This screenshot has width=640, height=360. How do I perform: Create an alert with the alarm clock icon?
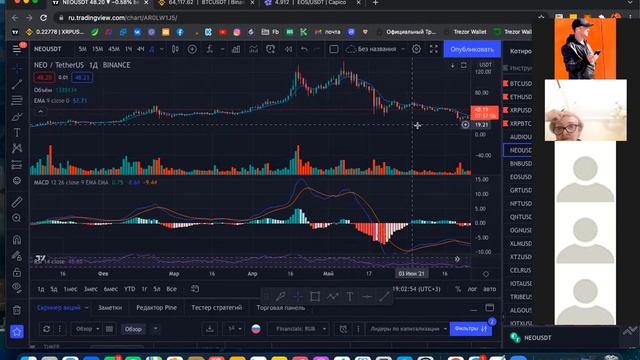(x=271, y=49)
